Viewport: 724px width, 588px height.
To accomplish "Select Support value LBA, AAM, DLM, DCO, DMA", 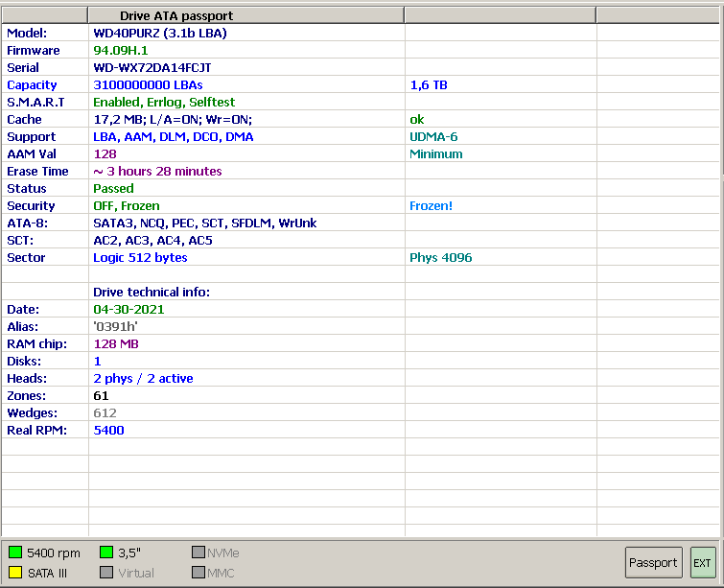I will [174, 137].
